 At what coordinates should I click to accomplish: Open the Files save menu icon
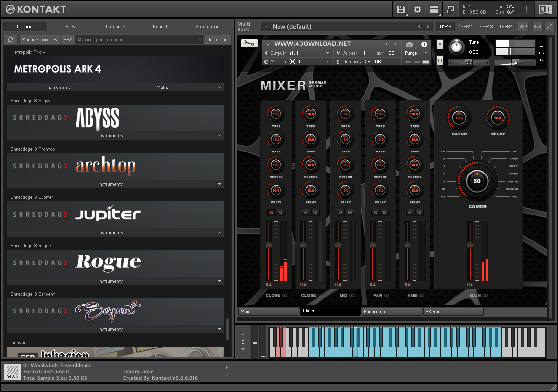pyautogui.click(x=401, y=10)
